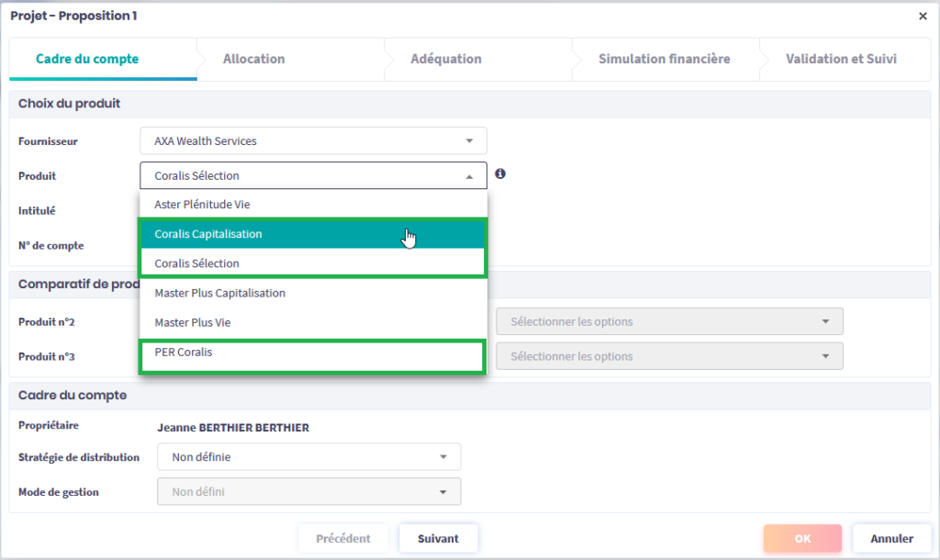Open the Stratégie de distribution dropdown
This screenshot has width=940, height=560.
pyautogui.click(x=308, y=457)
